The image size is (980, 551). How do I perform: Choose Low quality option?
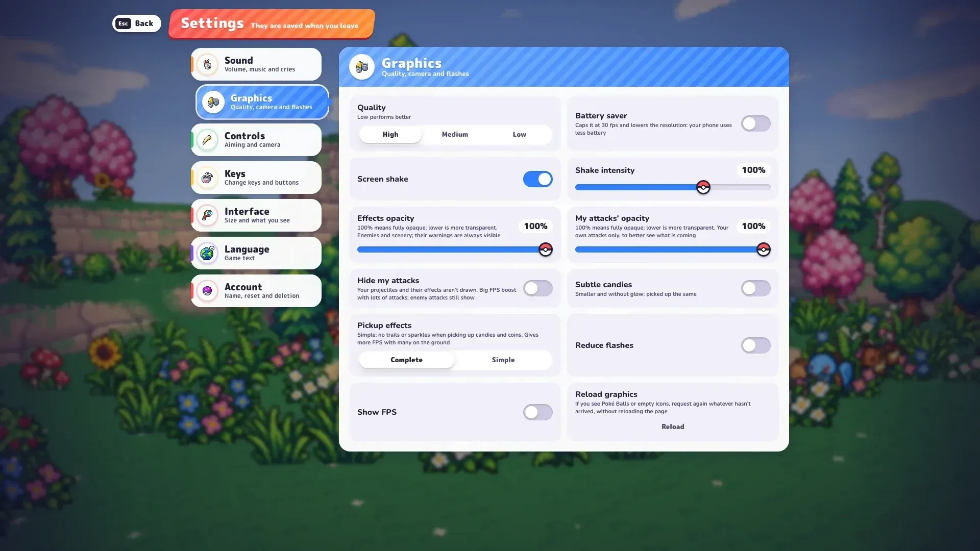(519, 134)
